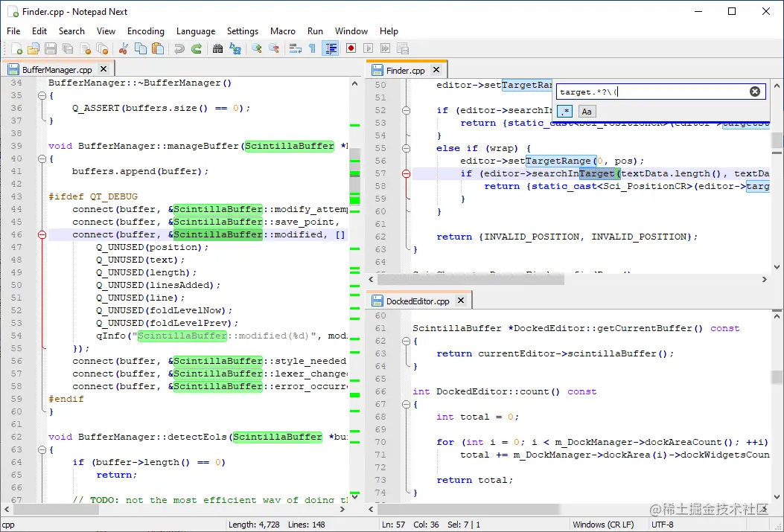Close the DockedEditor.cpp tab
Image resolution: width=784 pixels, height=532 pixels.
[x=461, y=301]
